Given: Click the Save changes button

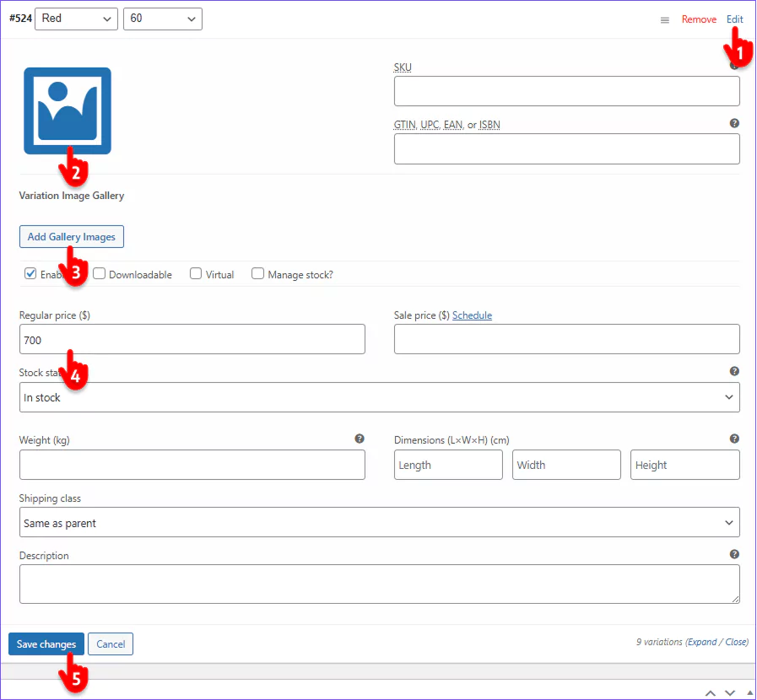Looking at the screenshot, I should tap(46, 644).
